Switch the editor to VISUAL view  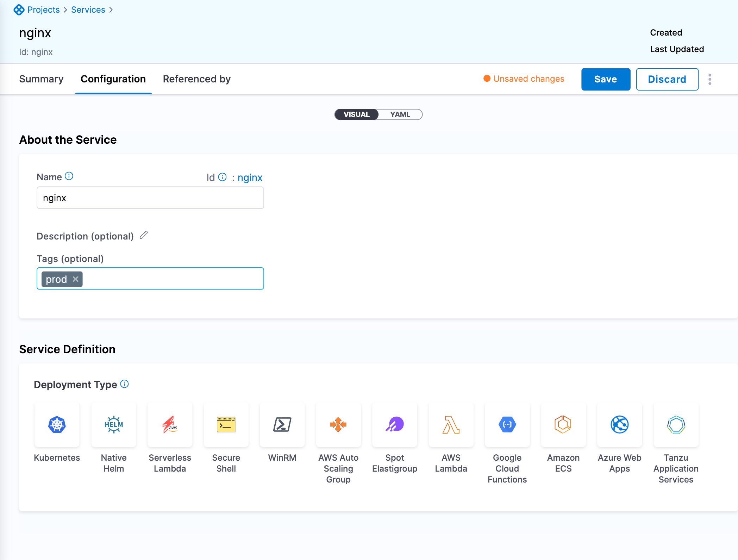coord(356,114)
